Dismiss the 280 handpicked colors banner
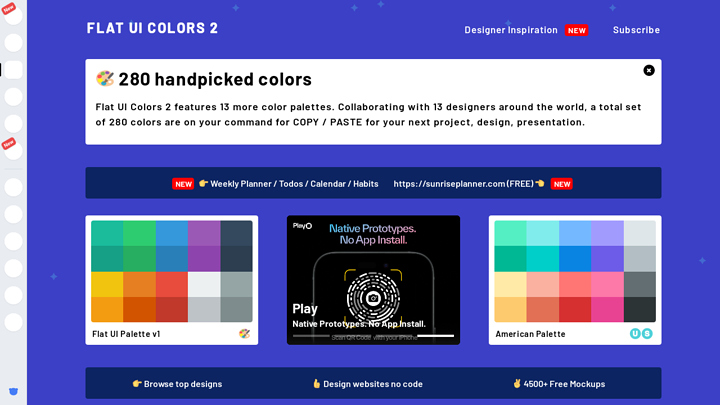This screenshot has height=405, width=720. click(649, 70)
